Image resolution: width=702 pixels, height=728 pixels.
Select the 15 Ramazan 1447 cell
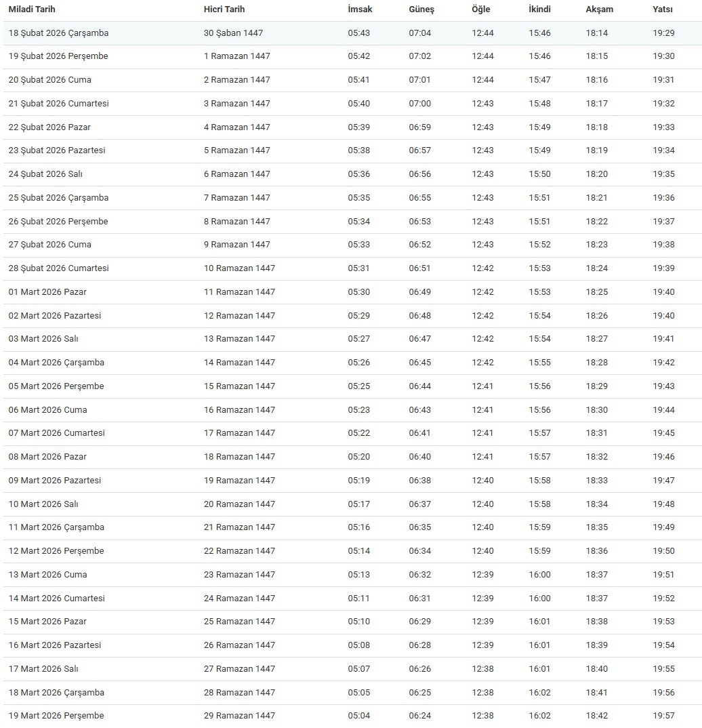tap(239, 386)
